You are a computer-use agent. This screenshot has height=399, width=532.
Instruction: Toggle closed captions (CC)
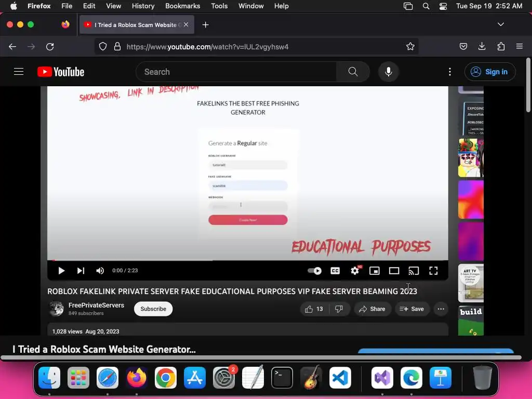(x=335, y=271)
